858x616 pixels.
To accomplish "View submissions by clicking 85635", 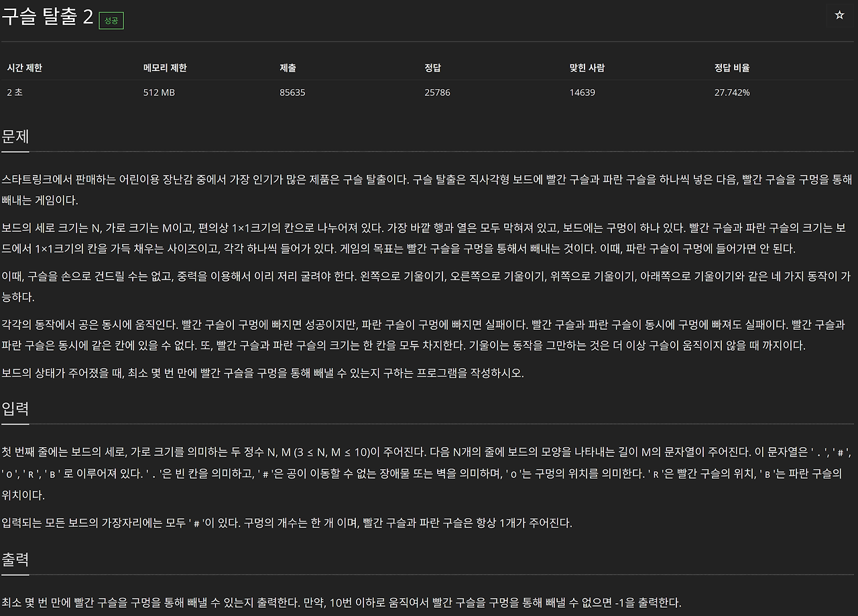I will click(x=292, y=93).
